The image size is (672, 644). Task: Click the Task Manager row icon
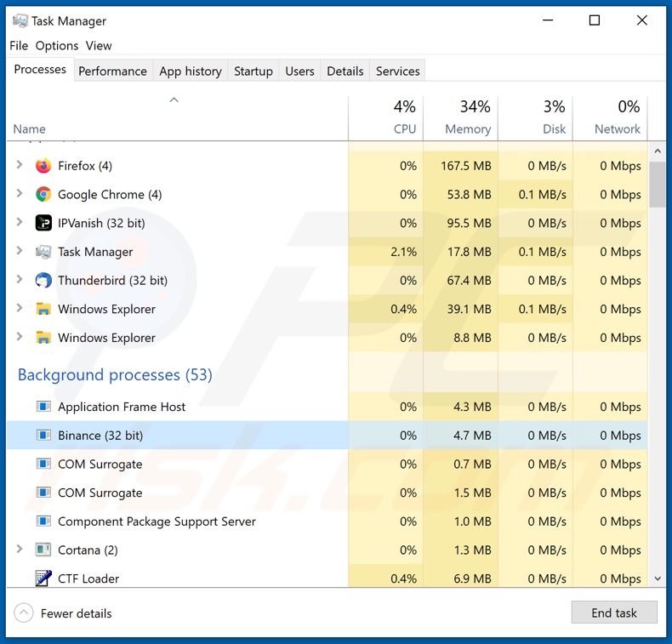tap(43, 252)
